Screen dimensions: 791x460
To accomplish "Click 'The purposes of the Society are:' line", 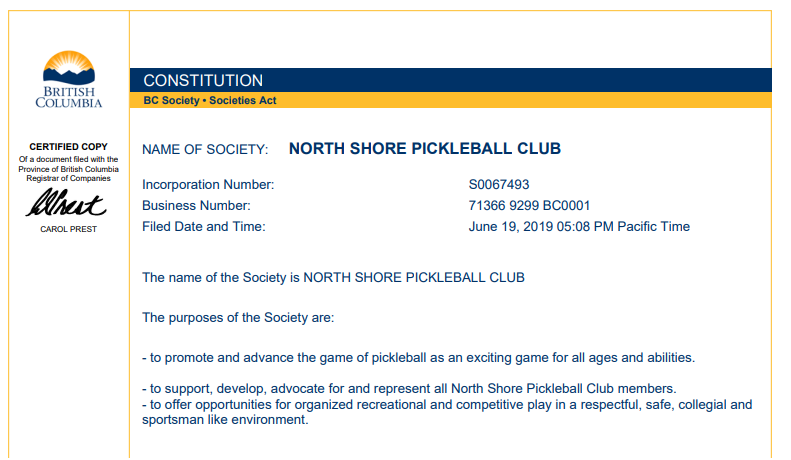I will (x=238, y=318).
